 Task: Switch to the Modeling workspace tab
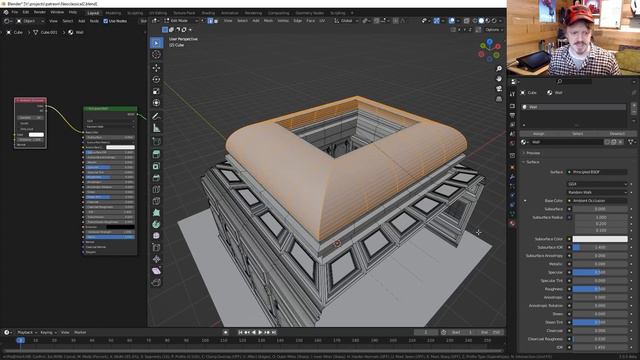tap(113, 13)
